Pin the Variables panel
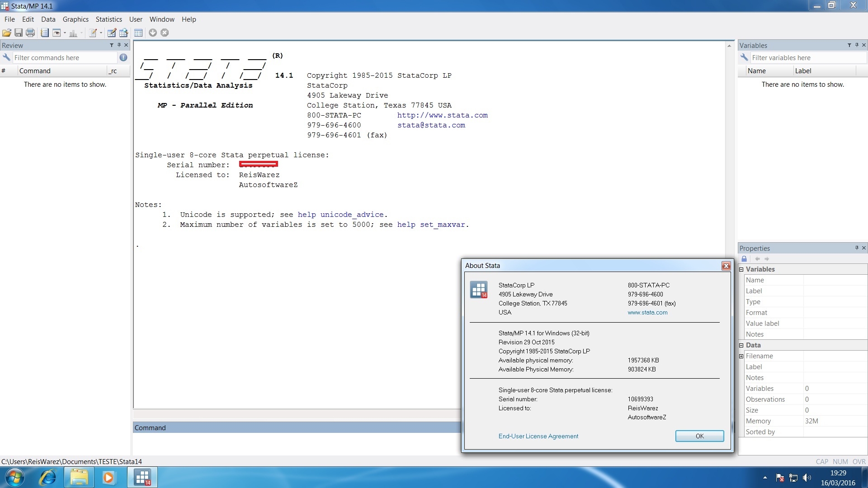This screenshot has height=488, width=868. (857, 45)
